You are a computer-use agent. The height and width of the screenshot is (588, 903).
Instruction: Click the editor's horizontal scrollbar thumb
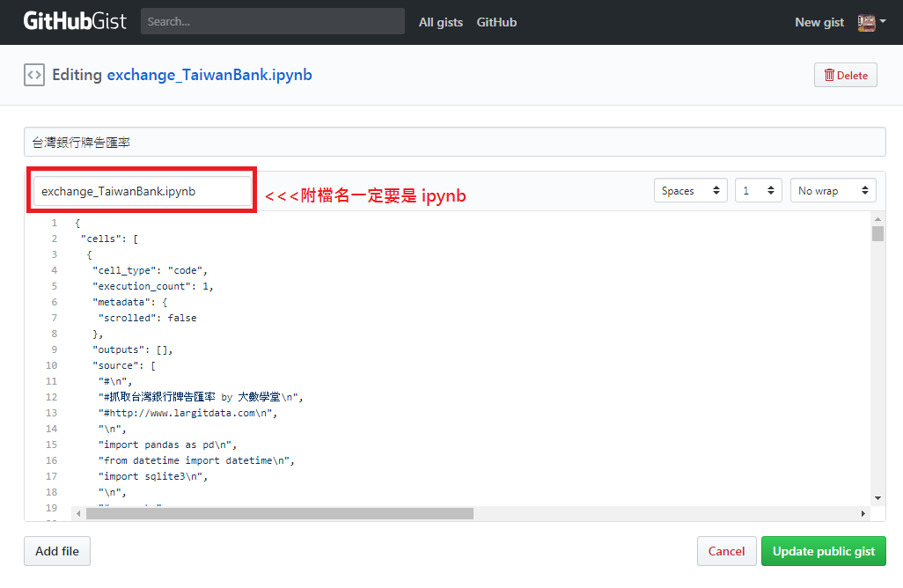pos(279,513)
